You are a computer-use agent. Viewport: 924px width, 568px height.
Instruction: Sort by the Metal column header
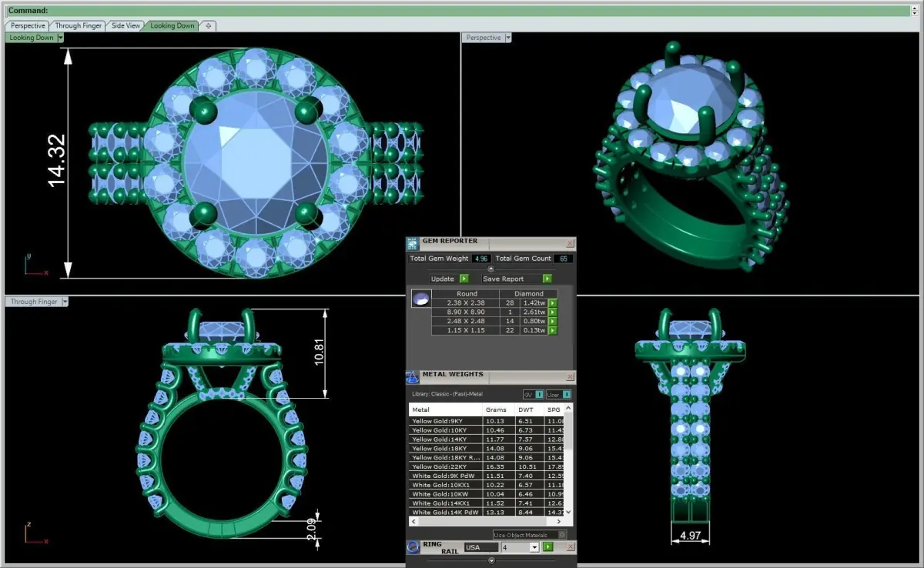(446, 409)
